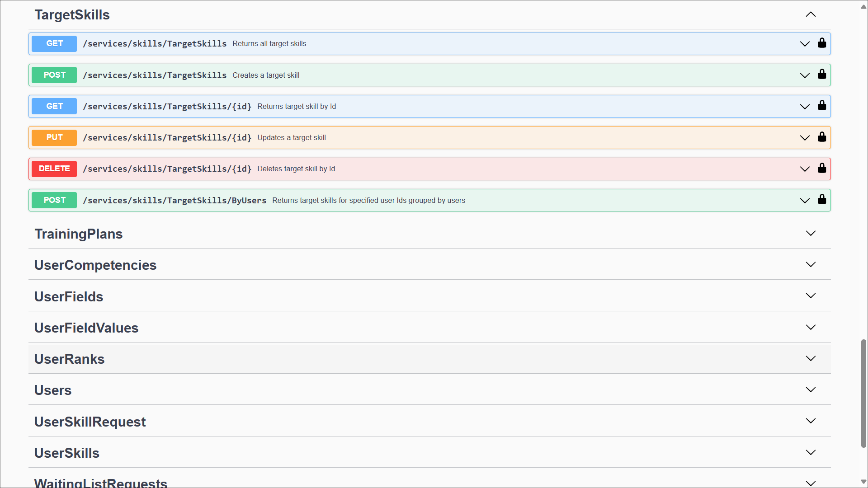Click lock icon on GET all TargetSkills

[x=822, y=43]
